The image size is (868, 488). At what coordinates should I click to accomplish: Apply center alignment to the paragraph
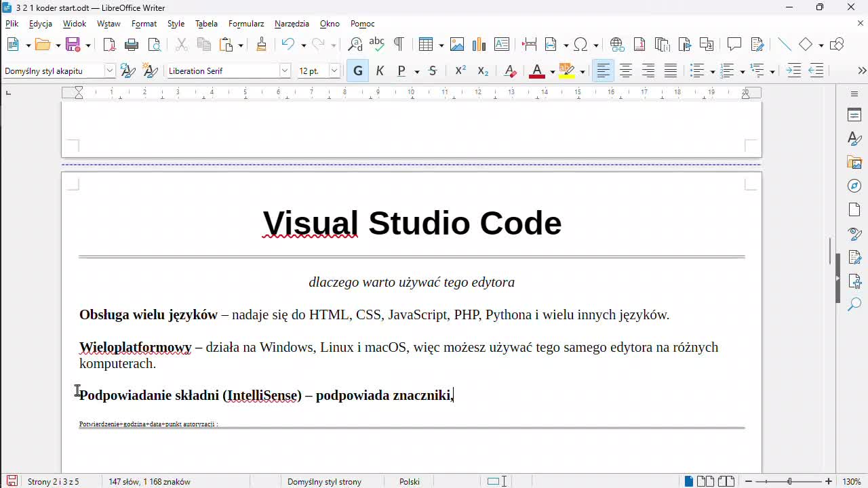pyautogui.click(x=625, y=70)
